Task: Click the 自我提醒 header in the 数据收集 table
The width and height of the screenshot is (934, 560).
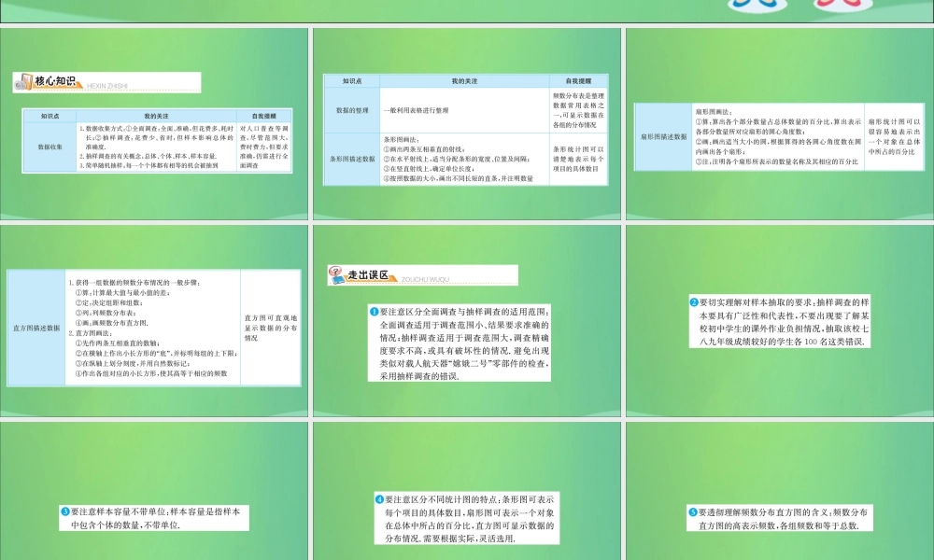Action: [x=264, y=116]
